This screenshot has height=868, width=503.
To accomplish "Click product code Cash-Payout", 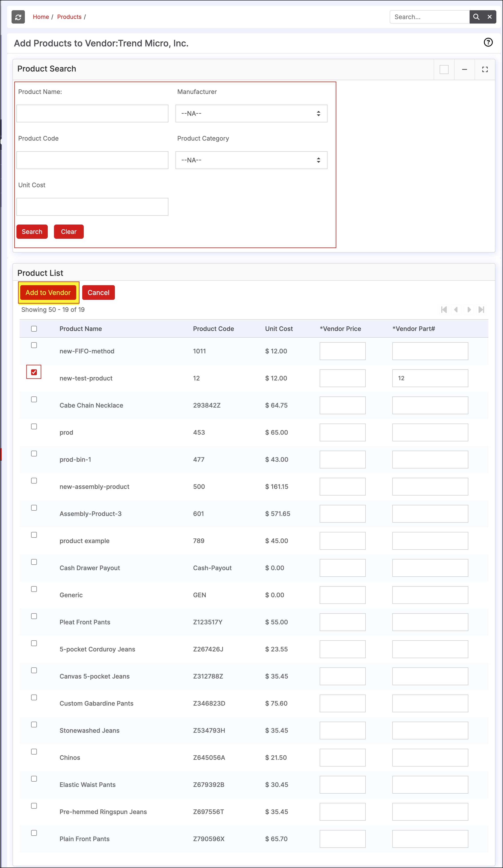I will pos(212,568).
